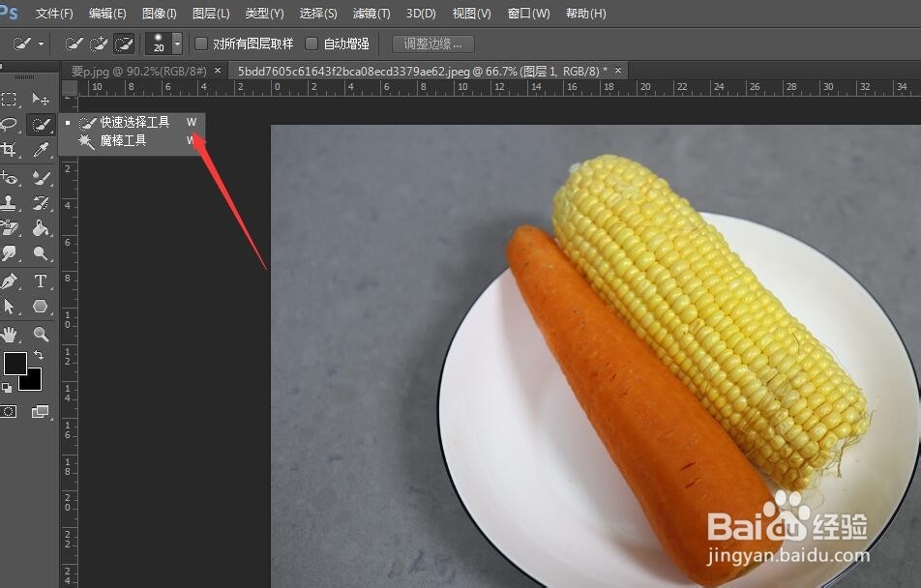Open the 3D(D) menu
This screenshot has width=921, height=588.
(421, 13)
